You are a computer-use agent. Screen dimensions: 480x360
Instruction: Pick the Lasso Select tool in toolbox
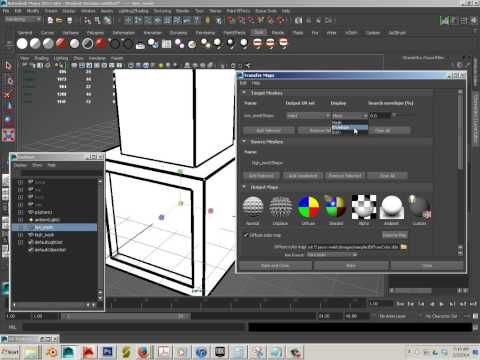pos(9,81)
